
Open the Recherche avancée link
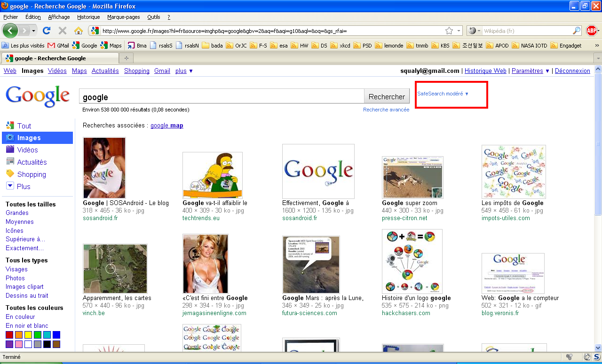tap(386, 110)
